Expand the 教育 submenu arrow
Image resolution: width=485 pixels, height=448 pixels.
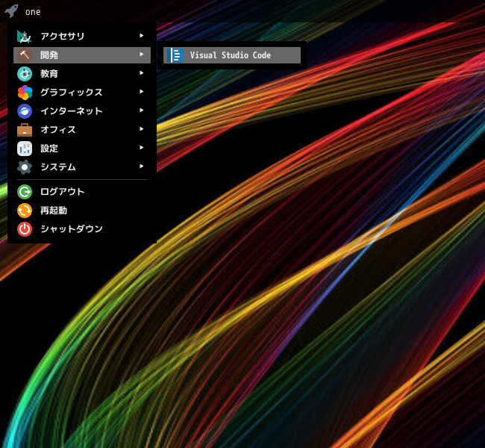point(141,72)
